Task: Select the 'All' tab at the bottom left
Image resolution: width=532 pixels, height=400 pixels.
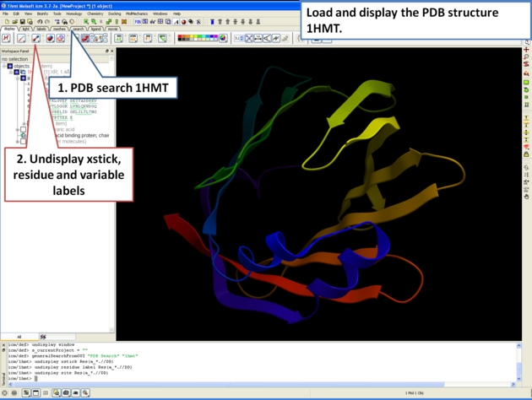Action: 19,336
